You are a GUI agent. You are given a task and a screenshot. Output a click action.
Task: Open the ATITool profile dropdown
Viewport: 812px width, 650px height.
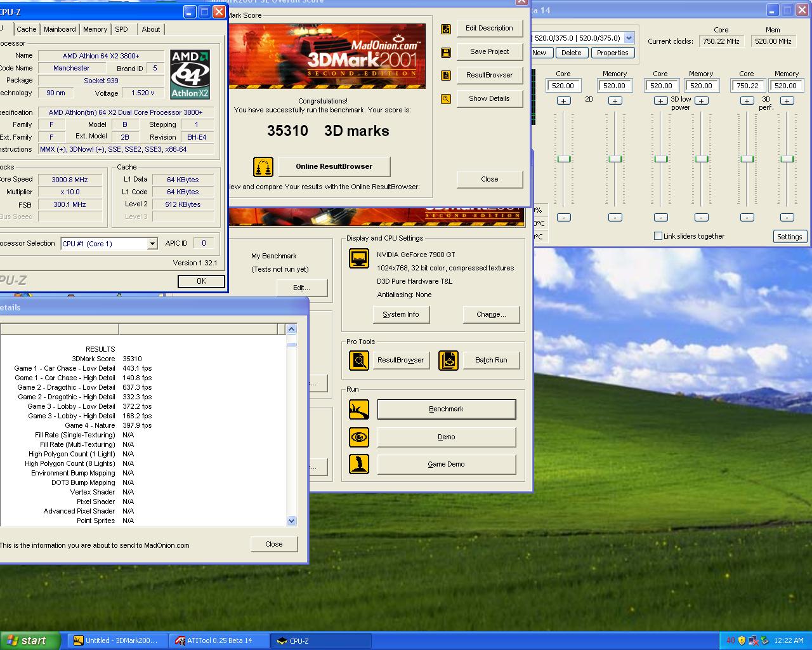click(629, 38)
